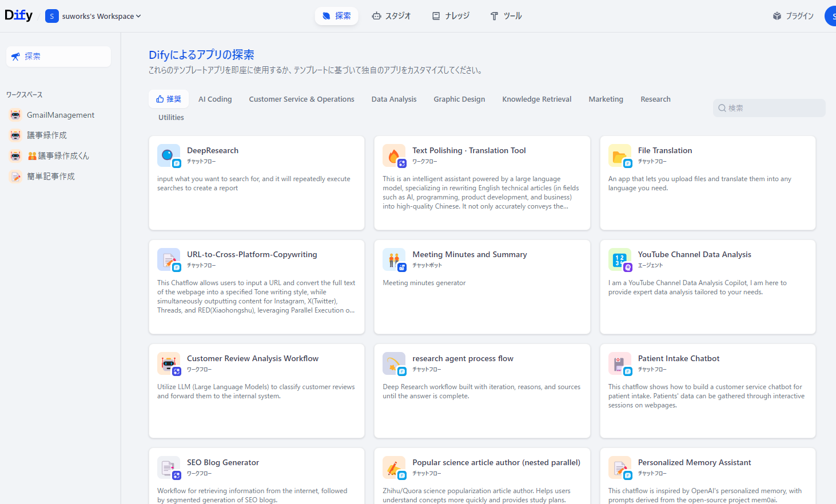Click the Meeting Minutes and Summary icon
Screen dimensions: 836x504
point(394,259)
